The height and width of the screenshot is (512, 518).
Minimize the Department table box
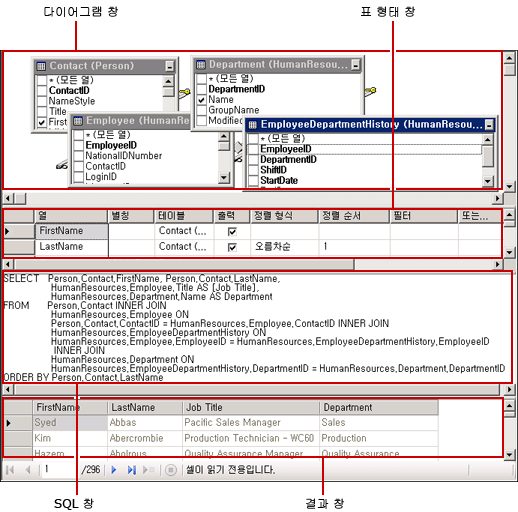pyautogui.click(x=356, y=65)
